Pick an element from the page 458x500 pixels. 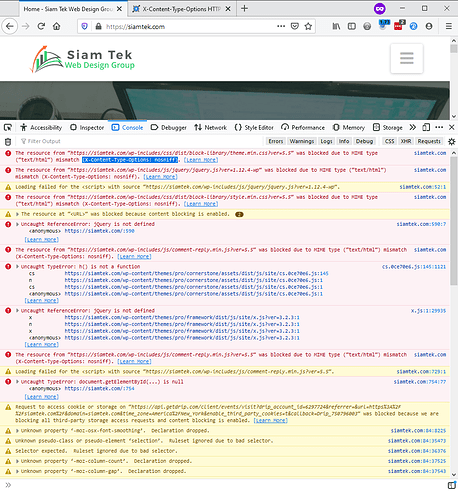8,127
